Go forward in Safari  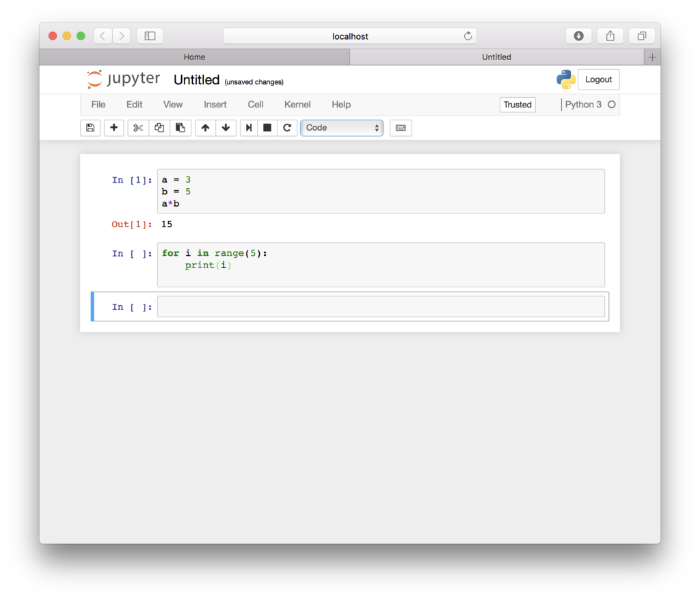coord(122,36)
